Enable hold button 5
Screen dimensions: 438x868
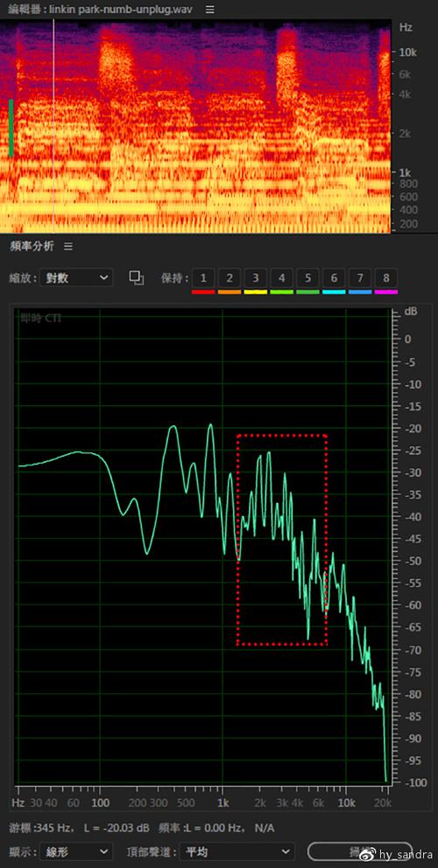tap(307, 278)
